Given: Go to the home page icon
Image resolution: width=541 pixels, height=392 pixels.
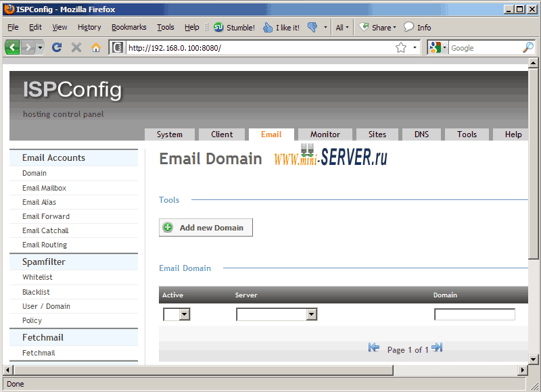Looking at the screenshot, I should click(96, 47).
